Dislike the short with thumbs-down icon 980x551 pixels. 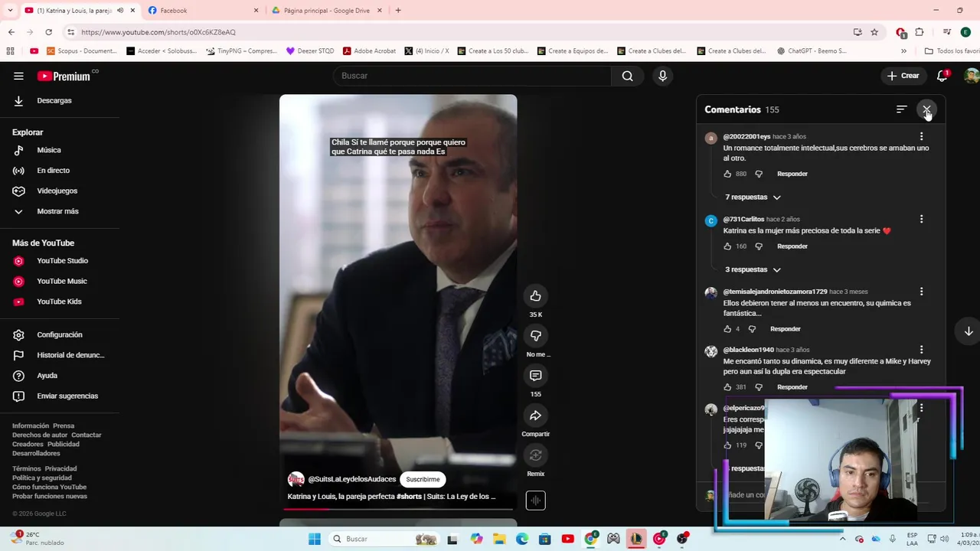(x=535, y=336)
